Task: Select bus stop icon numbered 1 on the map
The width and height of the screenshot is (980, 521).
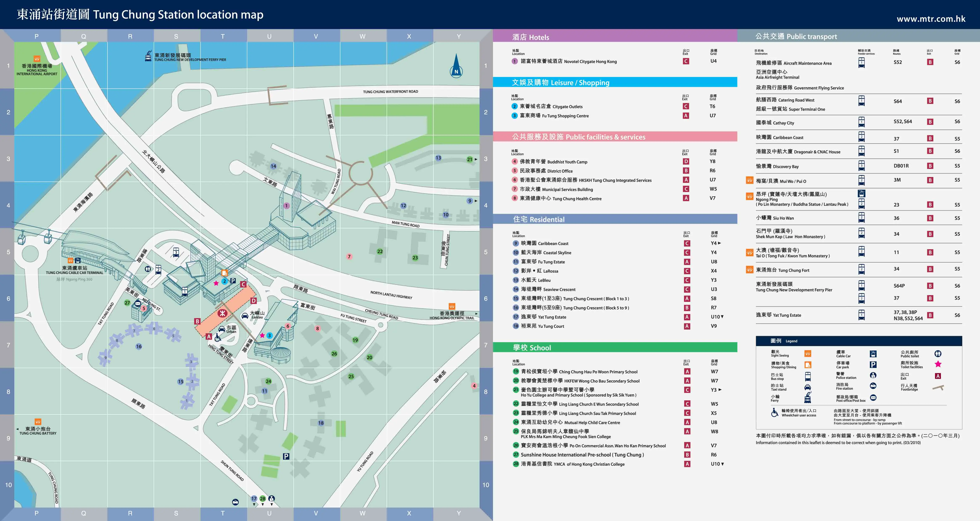Action: pos(185,291)
